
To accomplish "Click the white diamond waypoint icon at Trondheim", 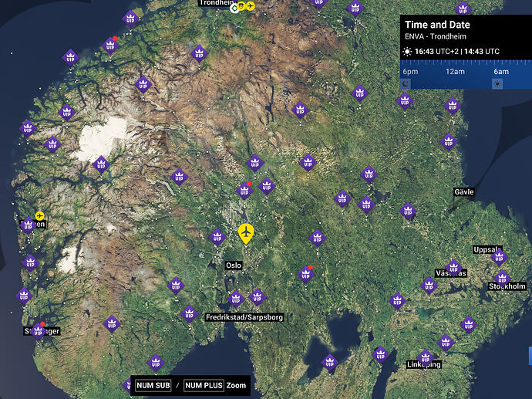I will 234,8.
